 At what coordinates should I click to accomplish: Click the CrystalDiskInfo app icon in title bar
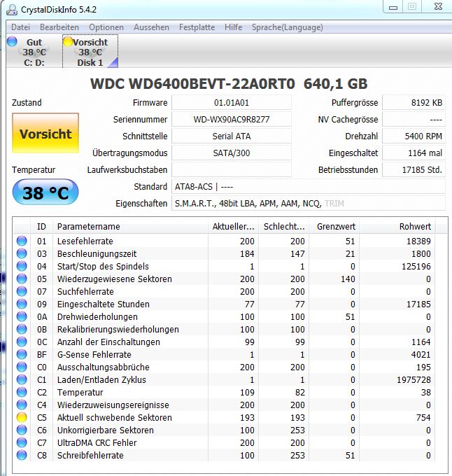12,10
